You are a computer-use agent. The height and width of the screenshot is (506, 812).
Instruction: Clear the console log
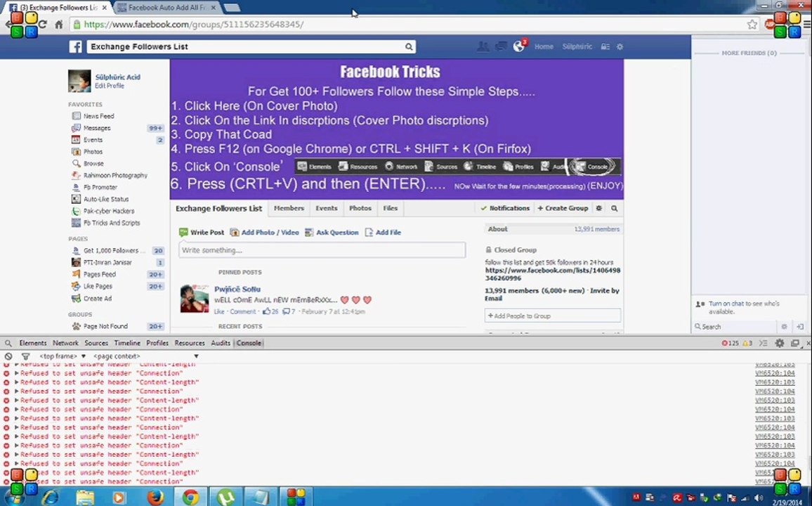click(8, 356)
